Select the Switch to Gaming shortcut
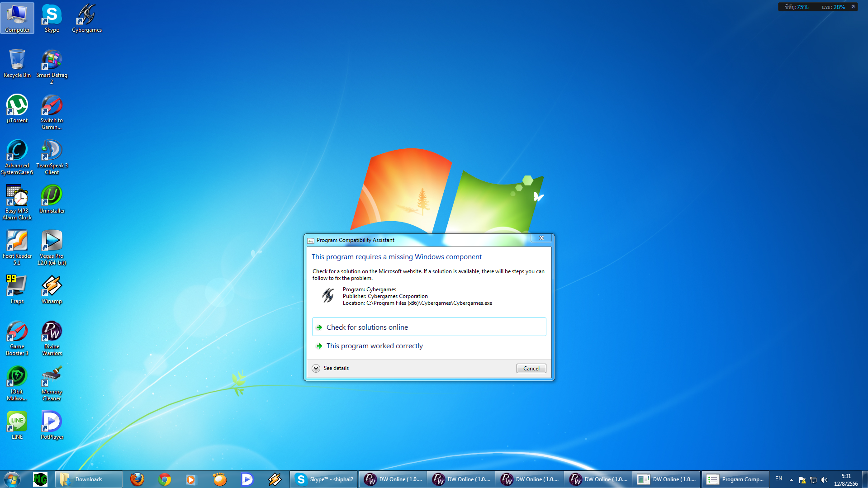 [x=52, y=112]
